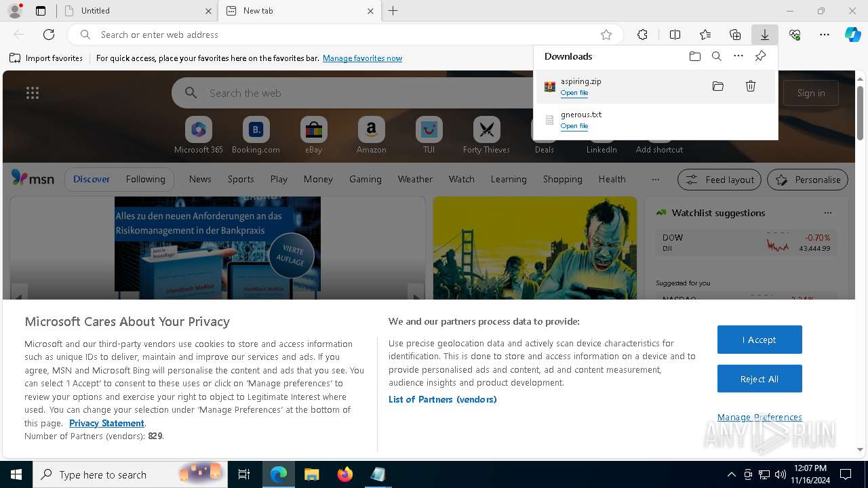Open Manage Preferences link
Image resolution: width=868 pixels, height=488 pixels.
(759, 417)
